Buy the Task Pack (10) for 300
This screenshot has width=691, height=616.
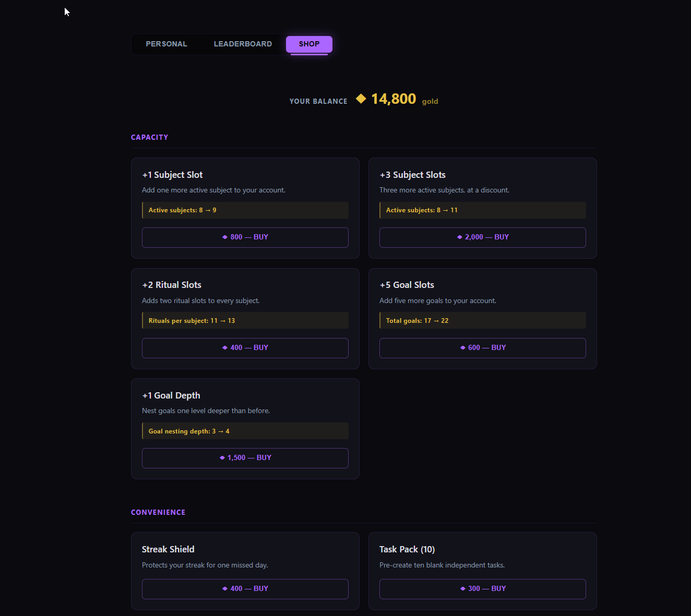483,589
